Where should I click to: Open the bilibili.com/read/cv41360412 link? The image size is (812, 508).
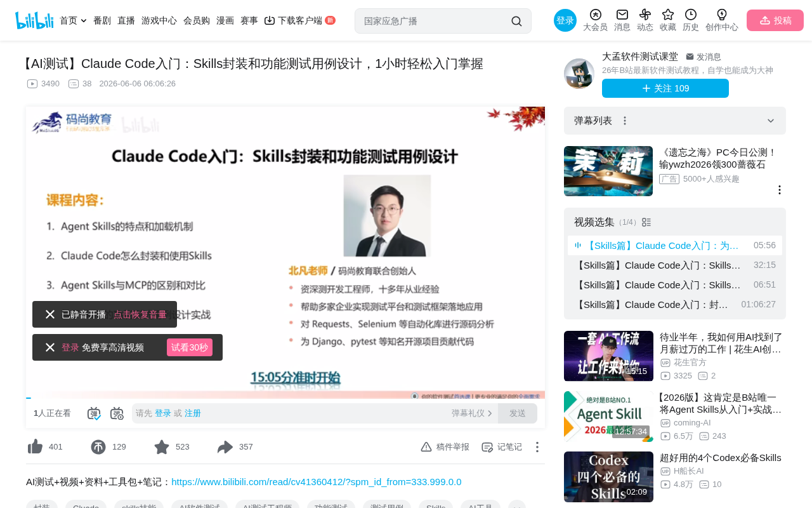(x=317, y=481)
